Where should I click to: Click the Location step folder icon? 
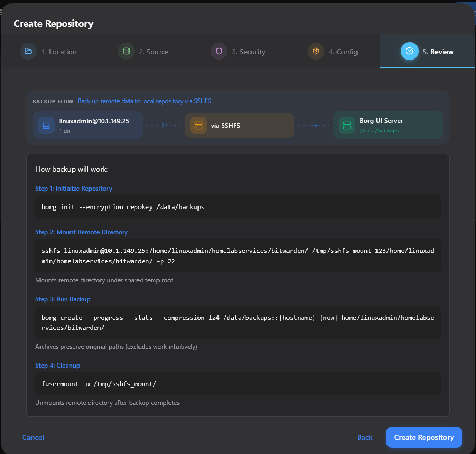[x=28, y=51]
